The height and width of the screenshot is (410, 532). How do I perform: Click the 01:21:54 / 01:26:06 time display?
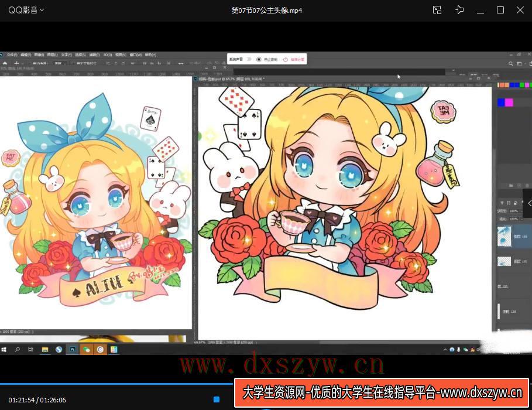coord(37,400)
